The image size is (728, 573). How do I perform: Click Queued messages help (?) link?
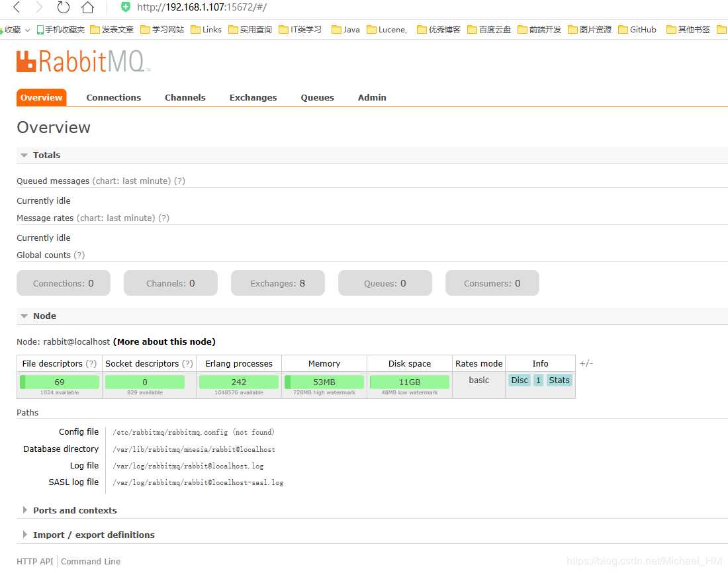[179, 181]
